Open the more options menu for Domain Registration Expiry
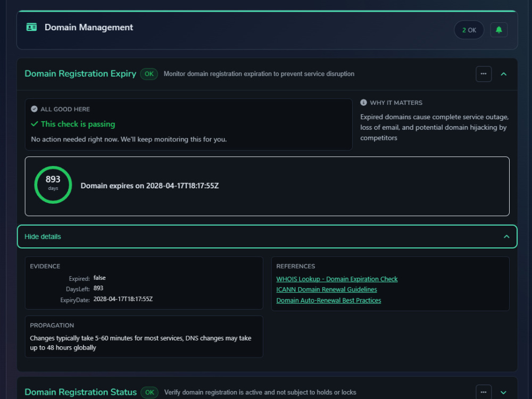Screen dimensions: 532x399 (484, 74)
